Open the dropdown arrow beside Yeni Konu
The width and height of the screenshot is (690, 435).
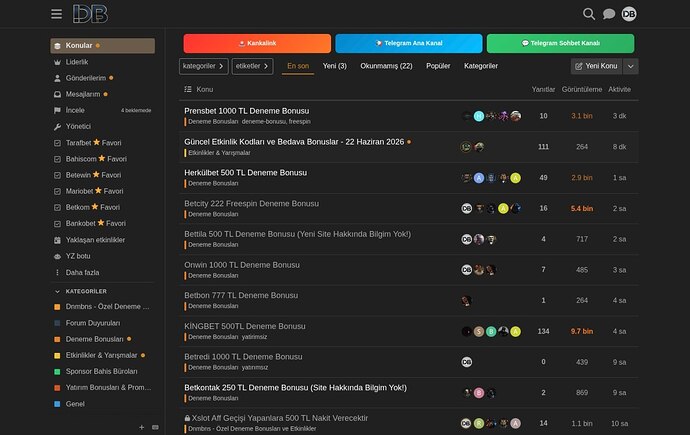[631, 66]
